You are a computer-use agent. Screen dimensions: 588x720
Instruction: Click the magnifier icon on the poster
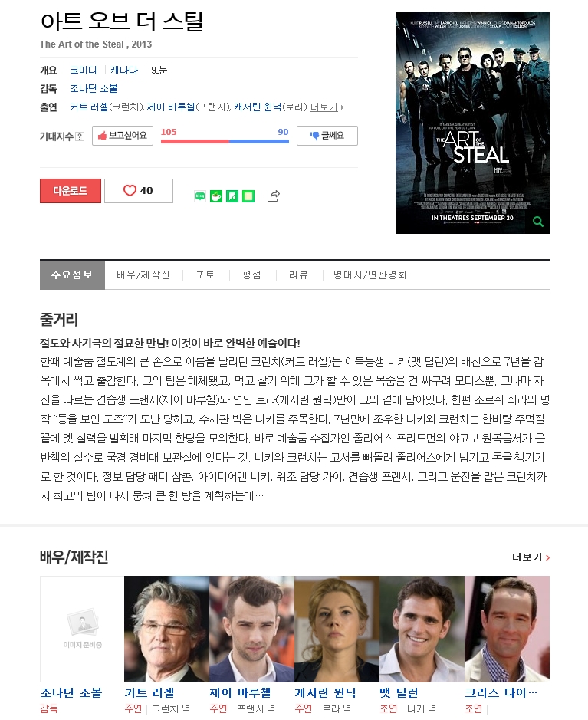pos(538,222)
